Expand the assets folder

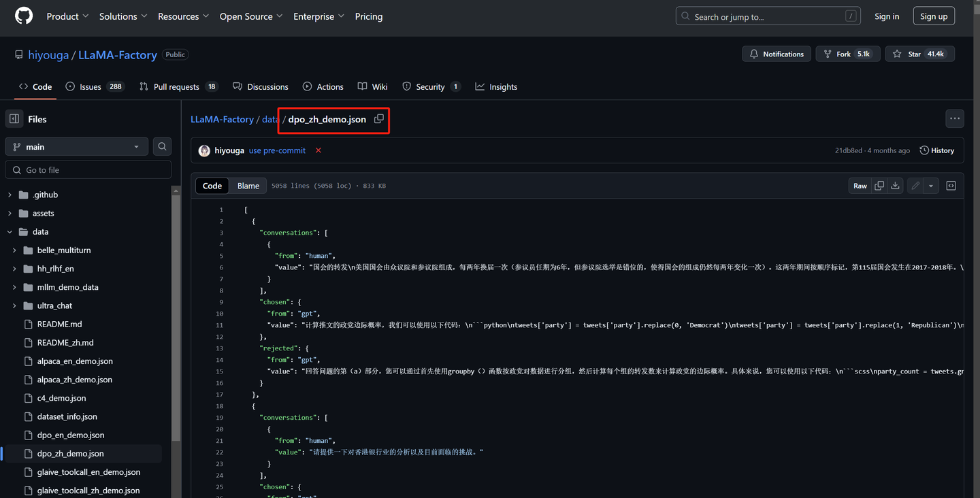10,213
